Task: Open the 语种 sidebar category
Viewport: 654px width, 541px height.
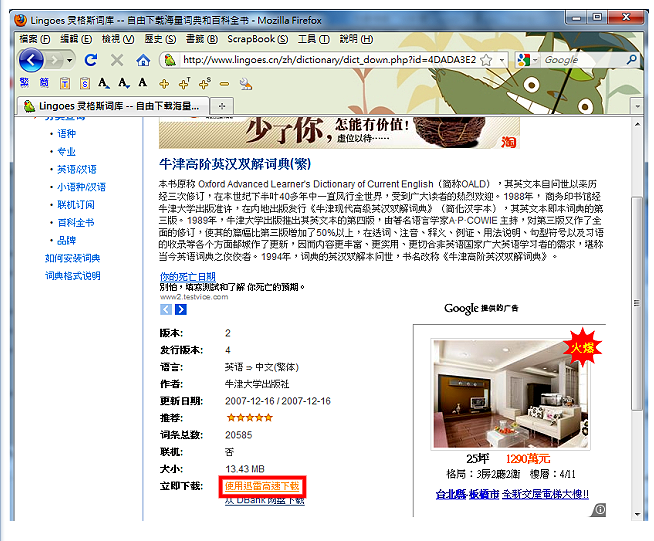Action: 66,133
